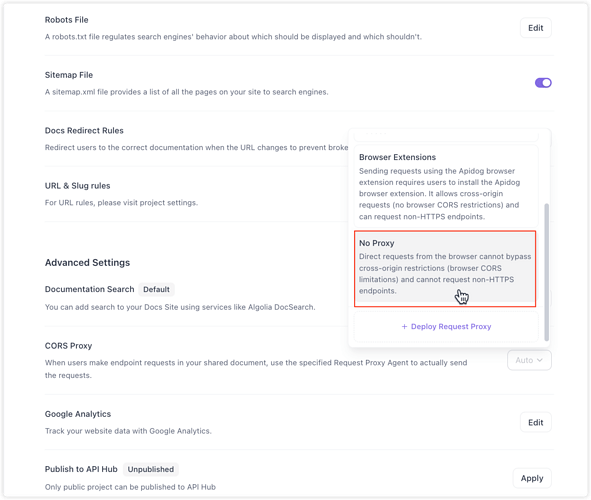Edit the Robots File settings
The height and width of the screenshot is (500, 591).
pyautogui.click(x=535, y=28)
